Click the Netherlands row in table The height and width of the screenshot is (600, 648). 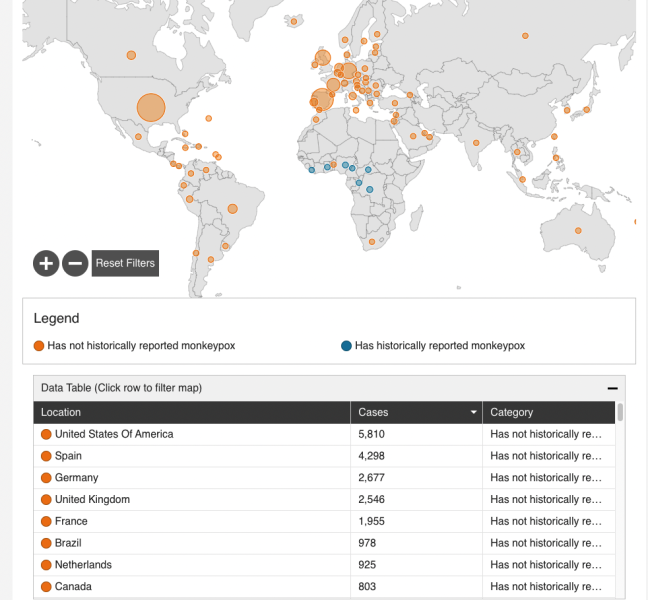[x=83, y=565]
